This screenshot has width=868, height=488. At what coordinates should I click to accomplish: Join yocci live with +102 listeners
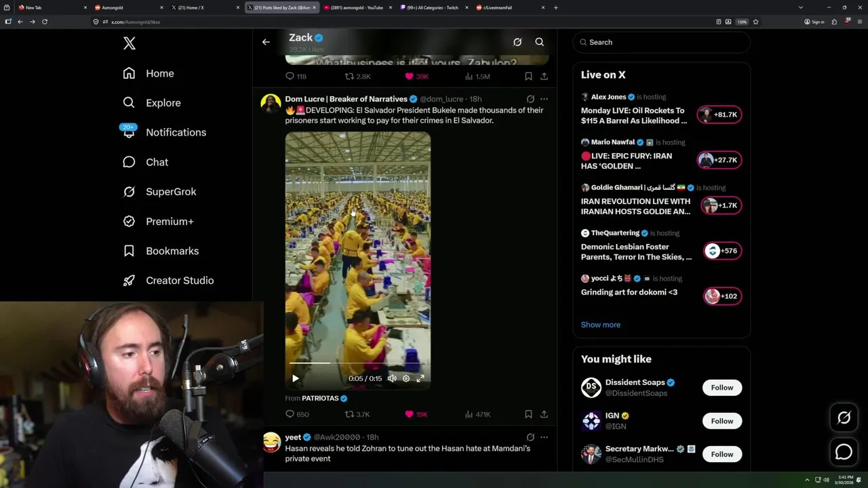(722, 296)
